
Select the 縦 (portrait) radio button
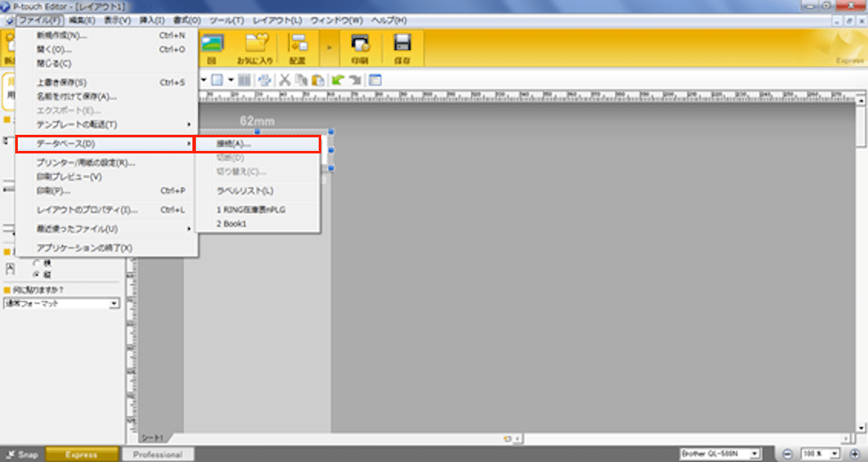click(36, 275)
